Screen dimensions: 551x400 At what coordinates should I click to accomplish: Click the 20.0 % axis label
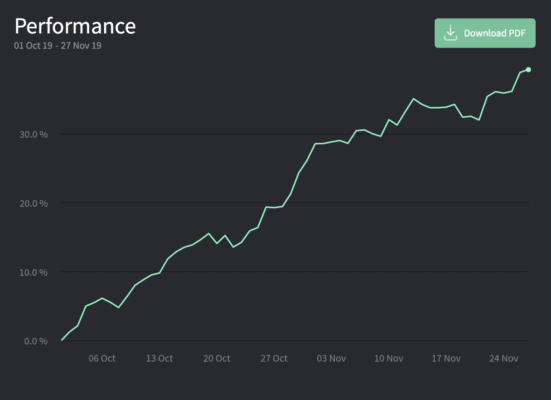click(34, 203)
